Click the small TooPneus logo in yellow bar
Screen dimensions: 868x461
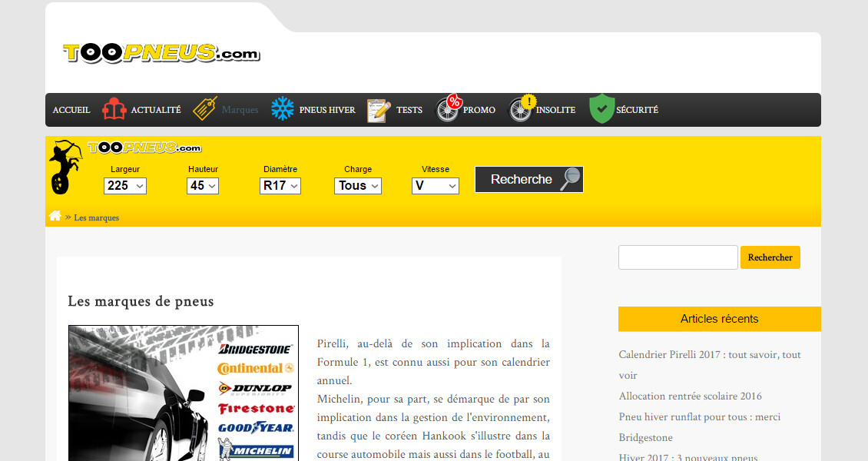[x=144, y=148]
